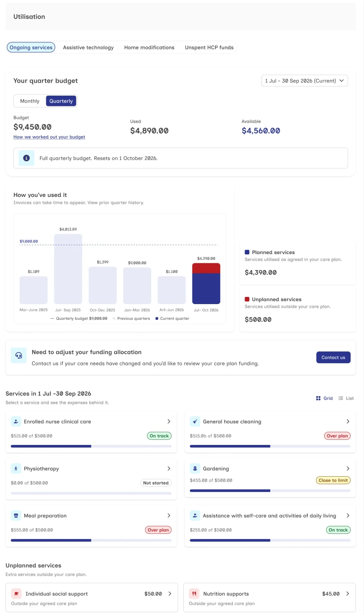364x615 pixels.
Task: Click Over plan badge on house cleaning
Action: (337, 436)
